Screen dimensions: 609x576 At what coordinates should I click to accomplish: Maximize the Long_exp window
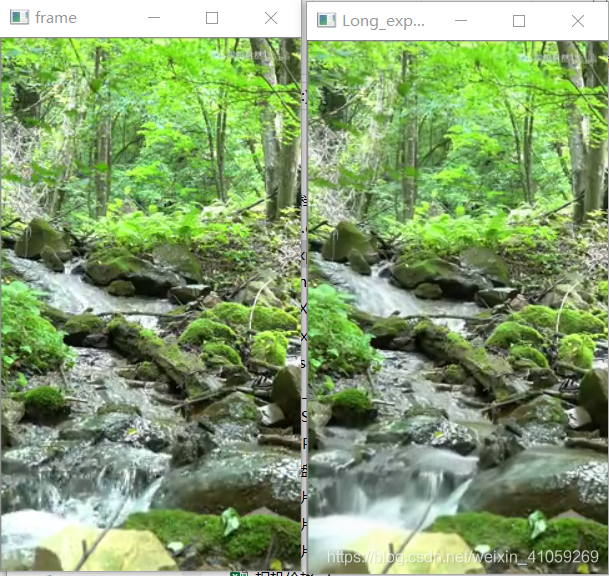coord(519,21)
